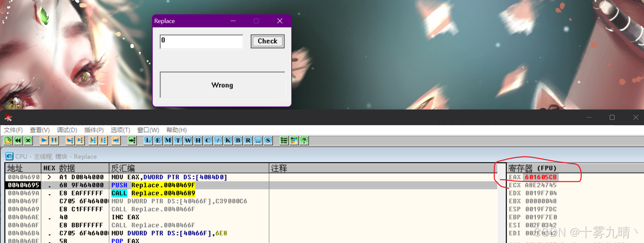The width and height of the screenshot is (644, 243).
Task: Click the 反汇编 column header
Action: (189, 168)
